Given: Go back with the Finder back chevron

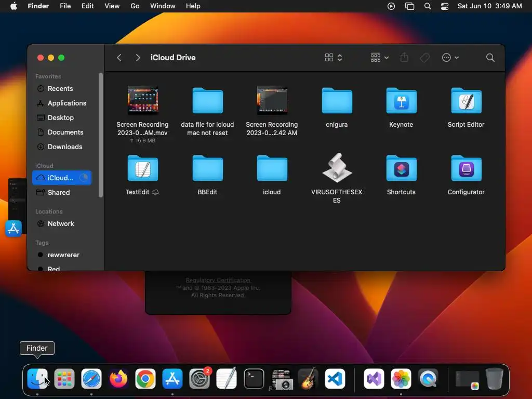Looking at the screenshot, I should point(119,58).
